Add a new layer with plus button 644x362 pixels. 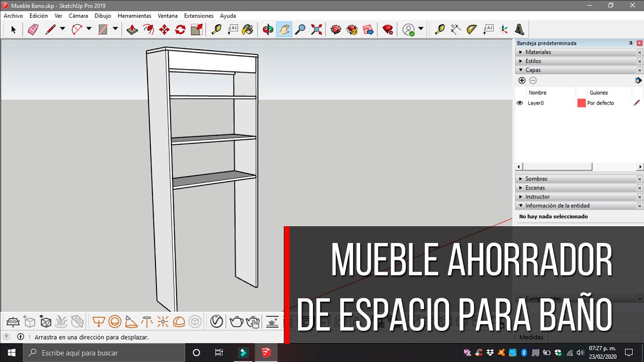click(522, 80)
